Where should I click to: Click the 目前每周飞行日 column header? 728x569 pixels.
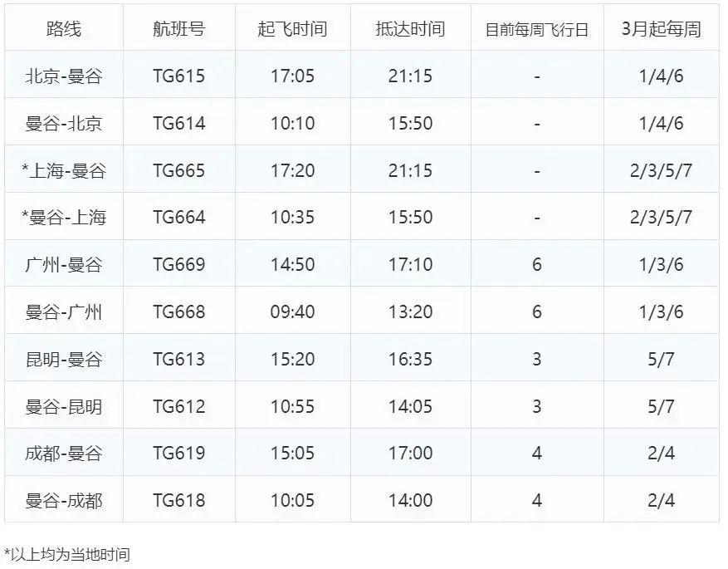coord(537,27)
